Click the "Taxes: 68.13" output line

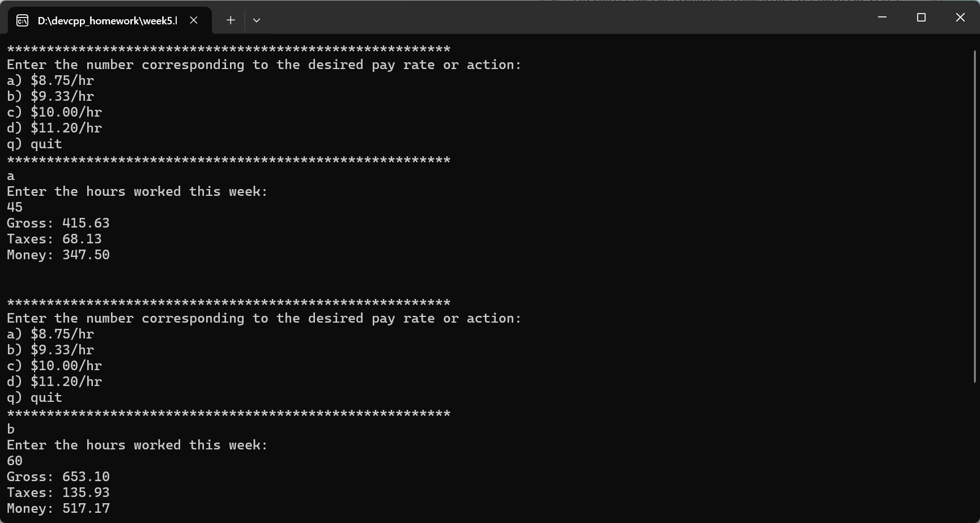pyautogui.click(x=54, y=239)
